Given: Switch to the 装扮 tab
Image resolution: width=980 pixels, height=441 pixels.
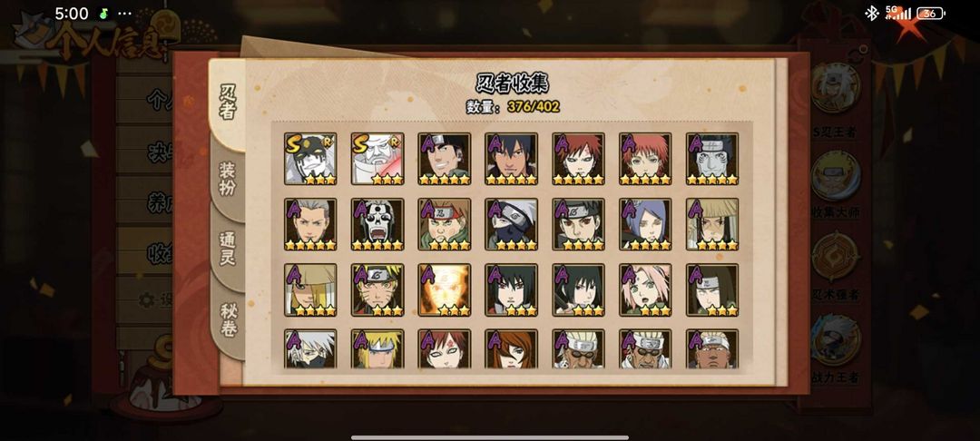Looking at the screenshot, I should 227,180.
